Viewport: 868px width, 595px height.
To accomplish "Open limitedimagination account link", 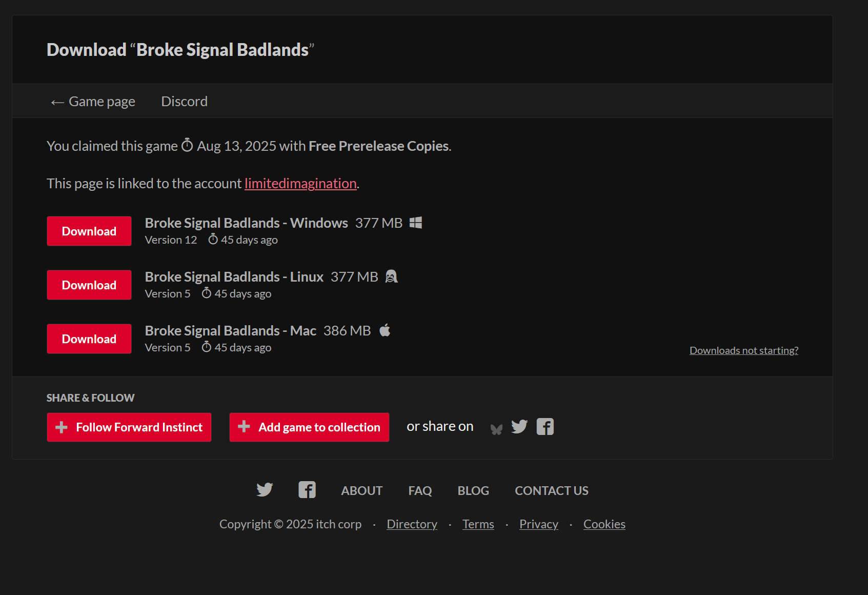I will coord(300,184).
